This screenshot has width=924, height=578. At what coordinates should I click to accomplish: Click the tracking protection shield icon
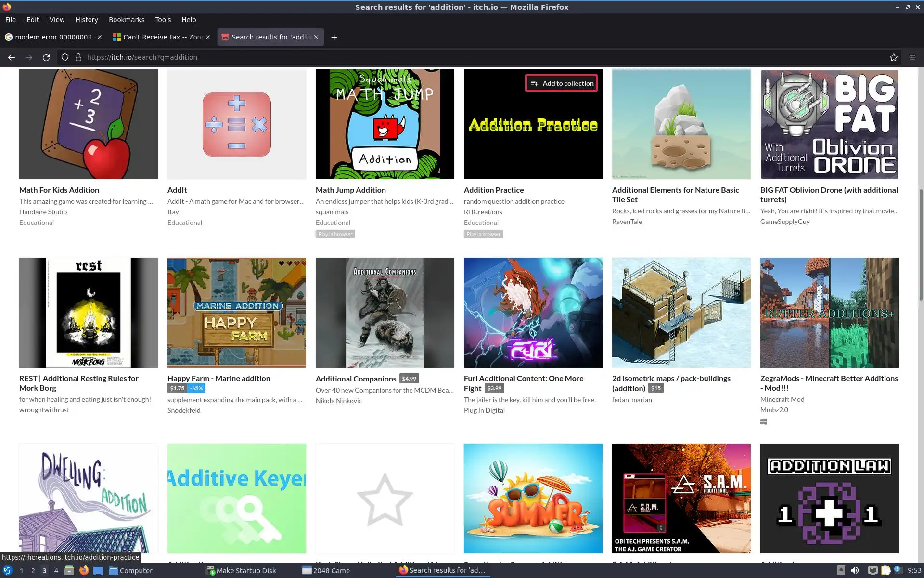65,57
